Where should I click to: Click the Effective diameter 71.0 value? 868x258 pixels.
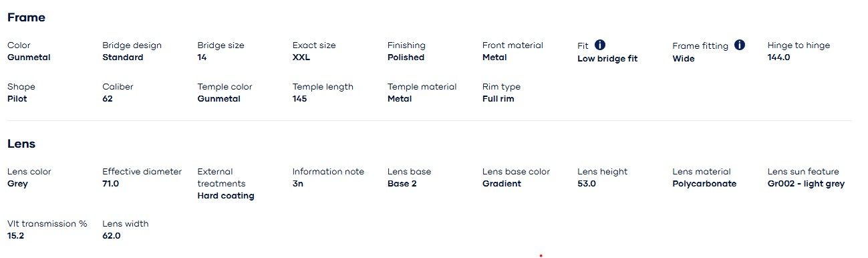111,184
